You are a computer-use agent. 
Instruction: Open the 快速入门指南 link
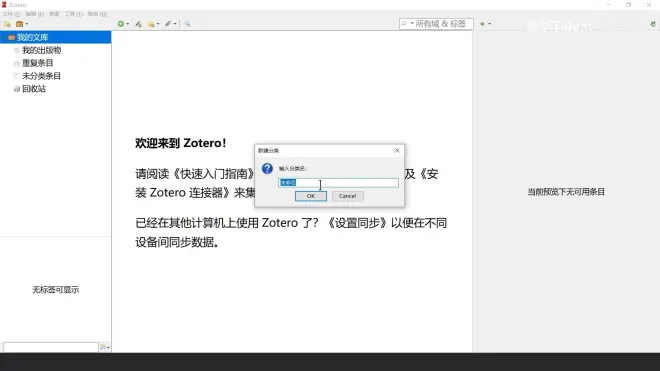[213, 174]
